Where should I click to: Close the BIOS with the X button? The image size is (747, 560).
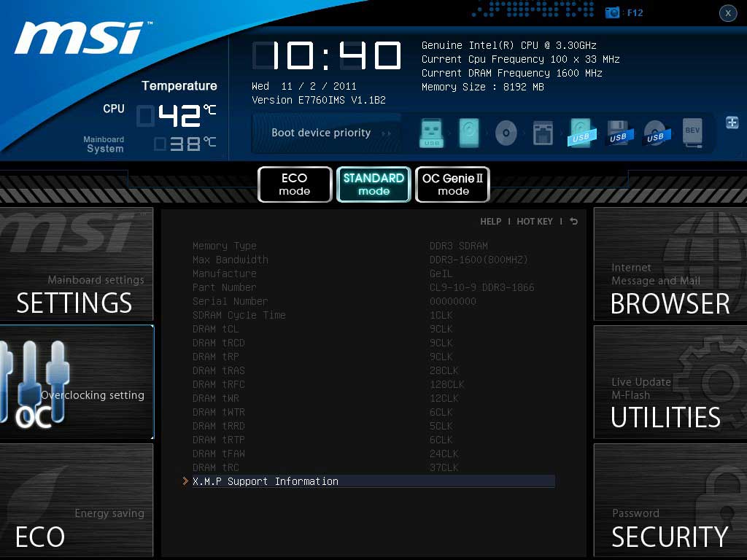[x=728, y=13]
